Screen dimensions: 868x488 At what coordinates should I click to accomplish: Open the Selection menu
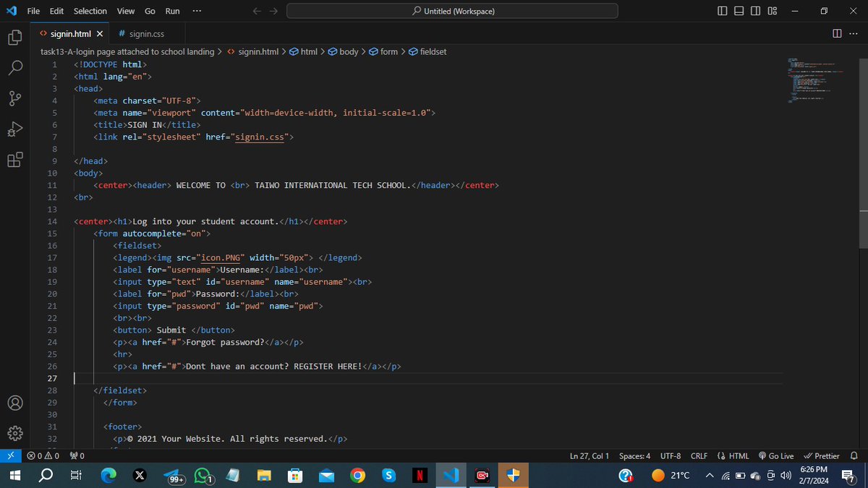[90, 11]
